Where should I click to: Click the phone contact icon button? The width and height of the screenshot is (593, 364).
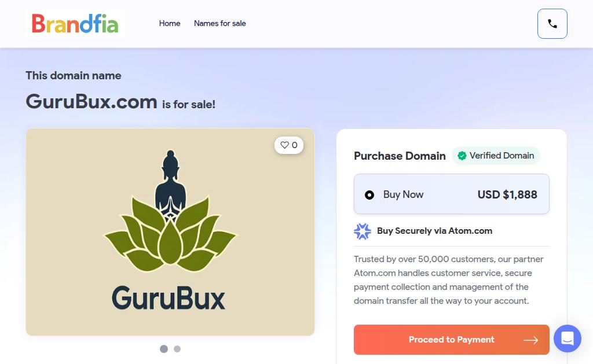click(552, 24)
